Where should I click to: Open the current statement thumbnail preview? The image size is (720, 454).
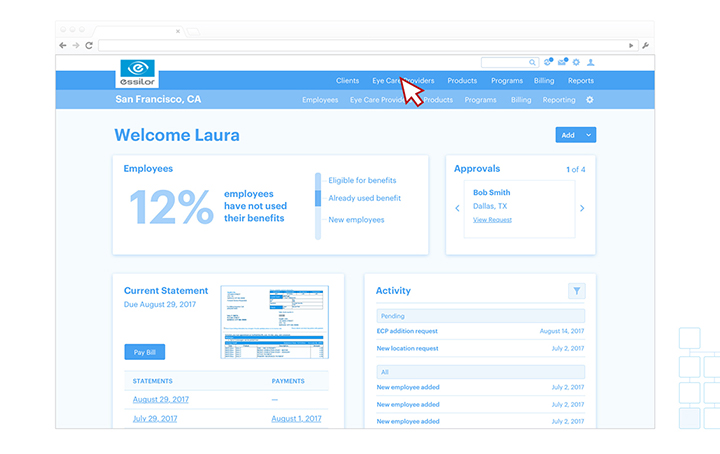tap(274, 322)
